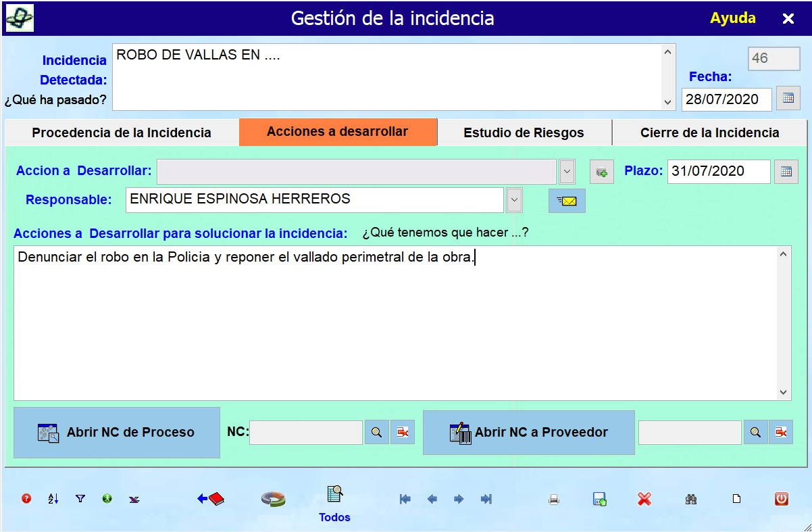Create a new blank record
This screenshot has width=812, height=532.
coord(737,499)
